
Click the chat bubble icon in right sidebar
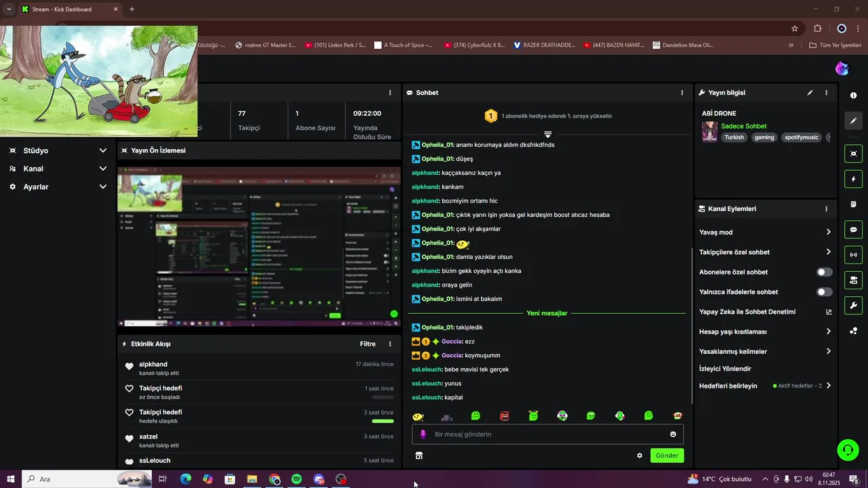[853, 230]
